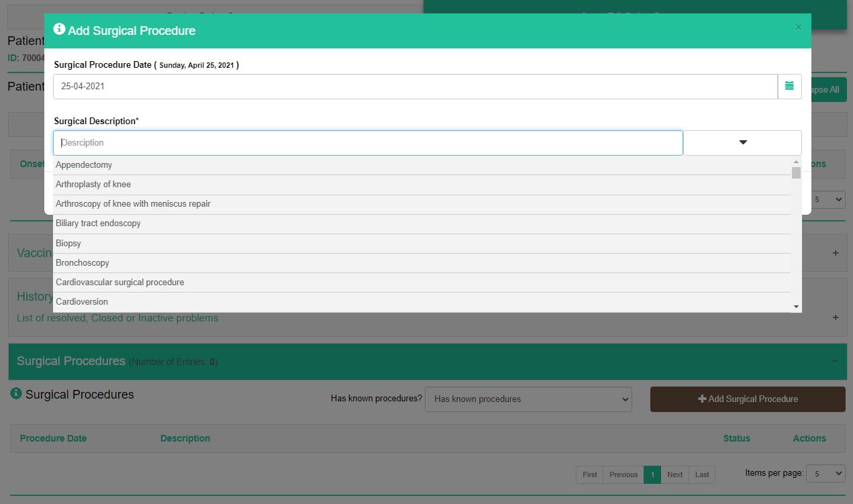
Task: Click info icon beside Surgical Procedures heading
Action: pyautogui.click(x=16, y=394)
